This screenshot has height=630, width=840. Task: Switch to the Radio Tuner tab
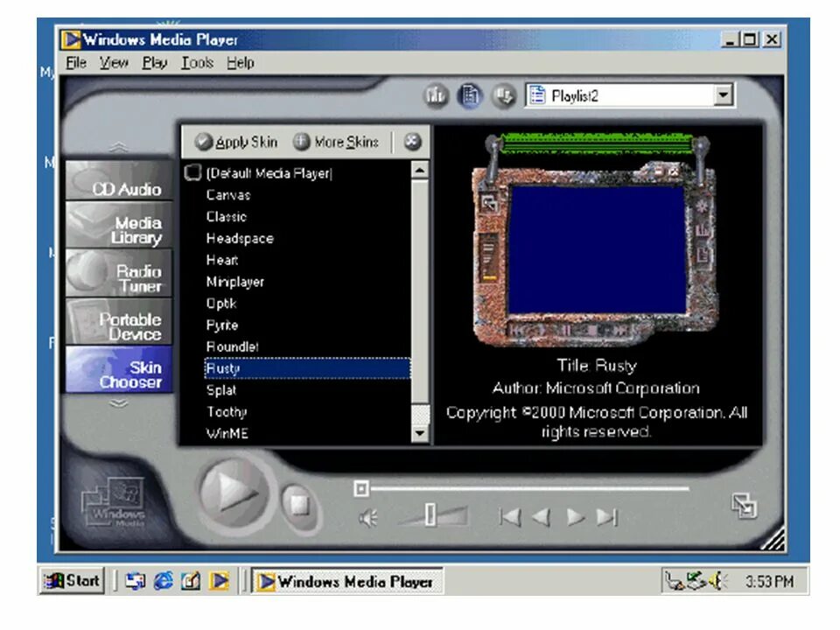(119, 273)
